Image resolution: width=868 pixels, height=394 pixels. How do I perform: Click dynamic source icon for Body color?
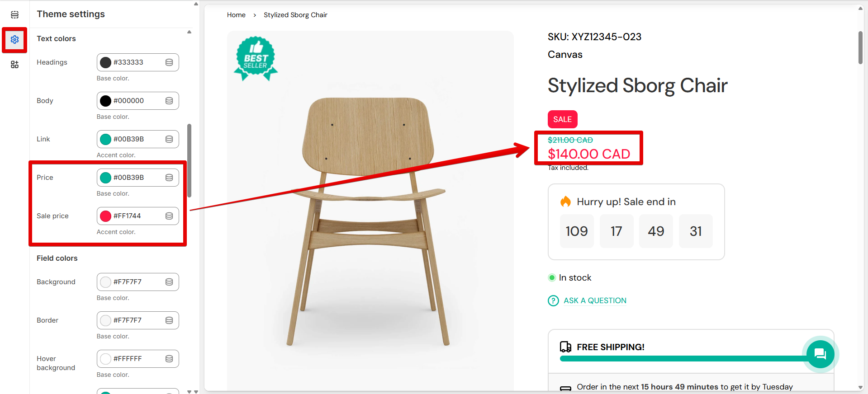tap(169, 101)
